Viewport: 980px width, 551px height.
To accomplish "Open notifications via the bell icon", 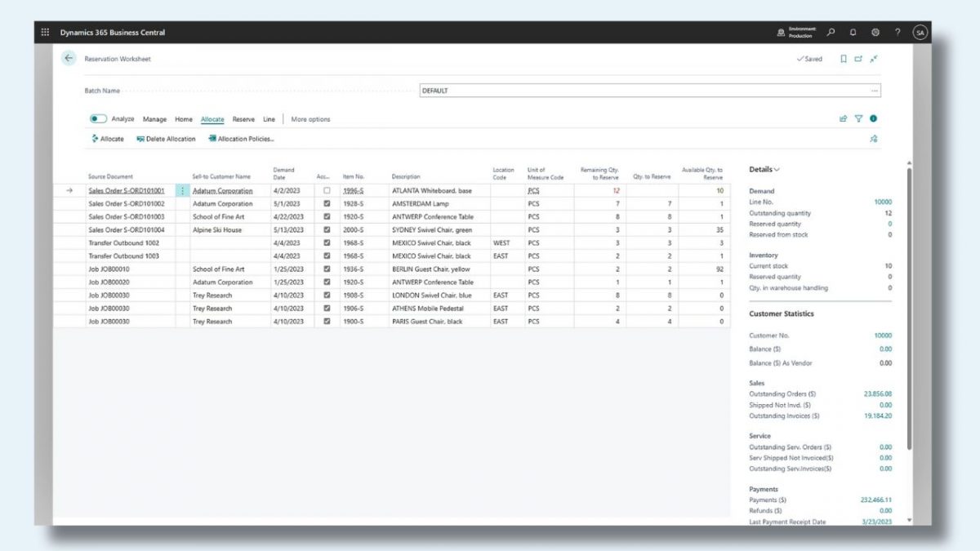I will point(852,33).
